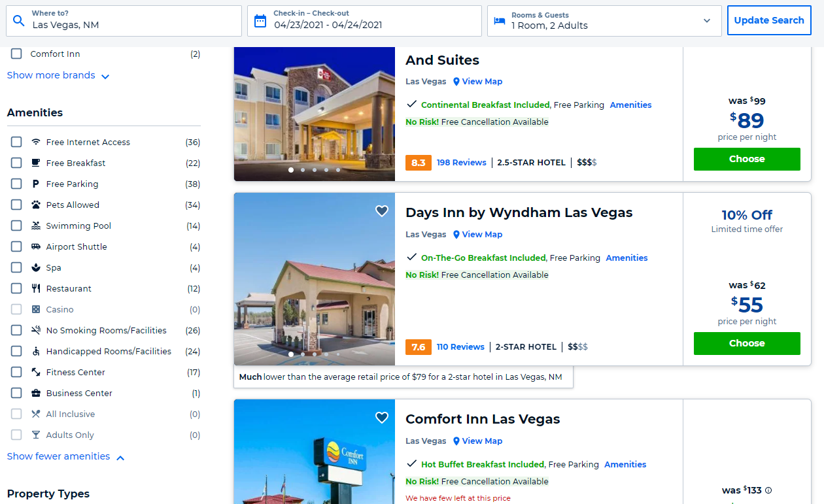Click the 8.3 rating badge

point(419,163)
